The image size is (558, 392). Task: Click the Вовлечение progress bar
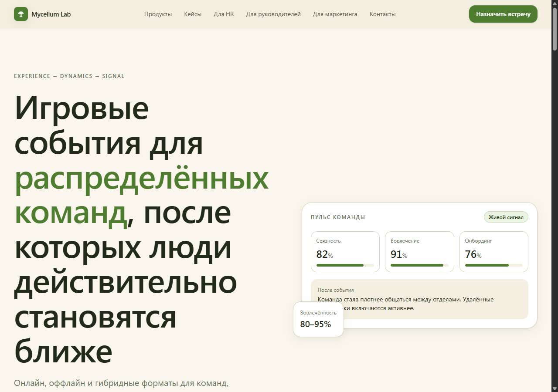coord(419,265)
